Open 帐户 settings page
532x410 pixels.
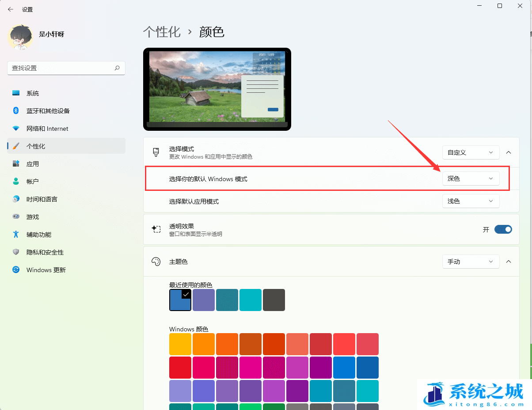[66, 182]
